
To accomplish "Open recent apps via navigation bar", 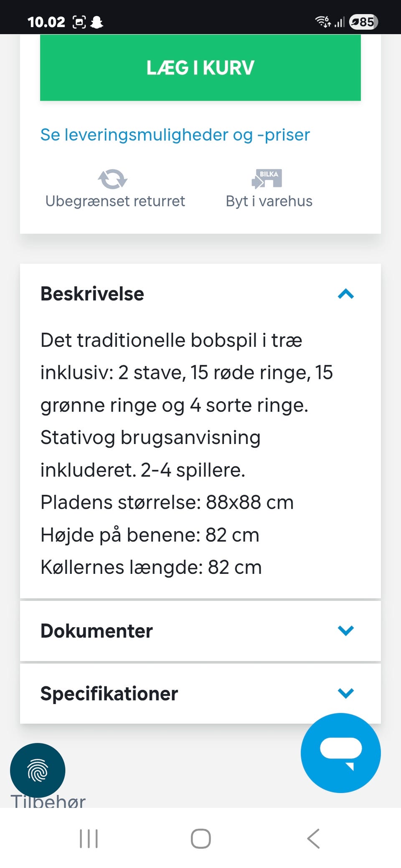I will coord(89,838).
